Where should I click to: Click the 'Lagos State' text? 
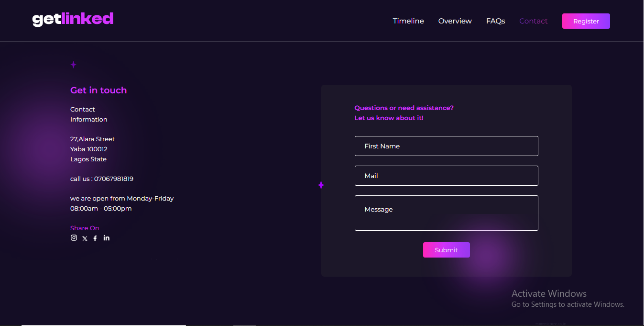point(88,159)
